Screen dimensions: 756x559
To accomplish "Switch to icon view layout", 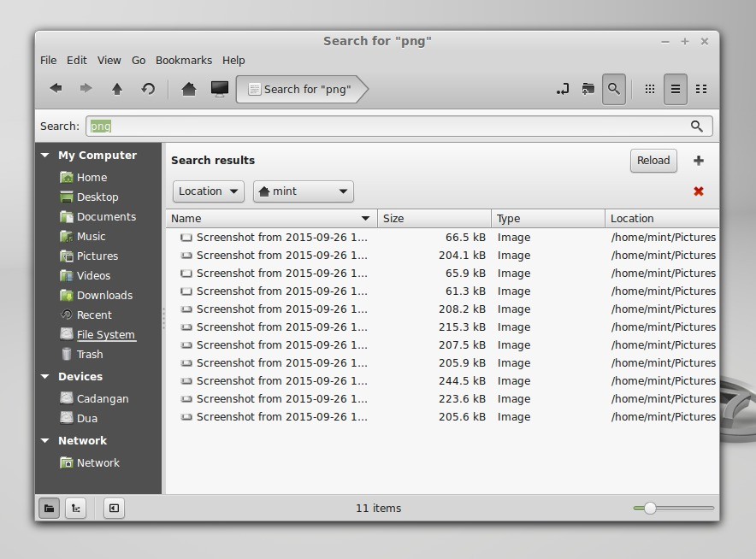I will (649, 89).
